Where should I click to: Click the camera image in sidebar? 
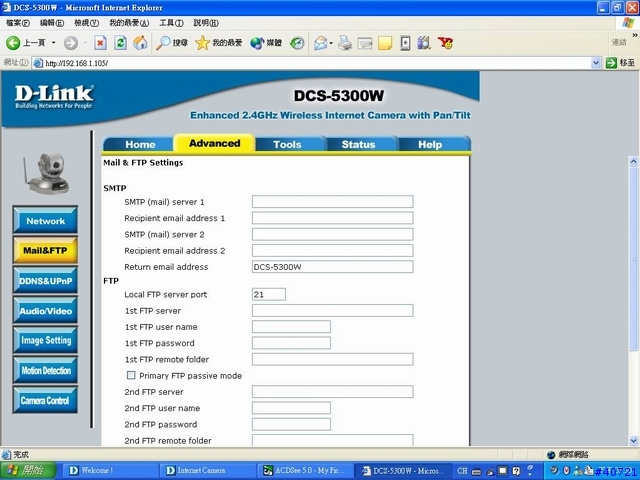[x=46, y=173]
